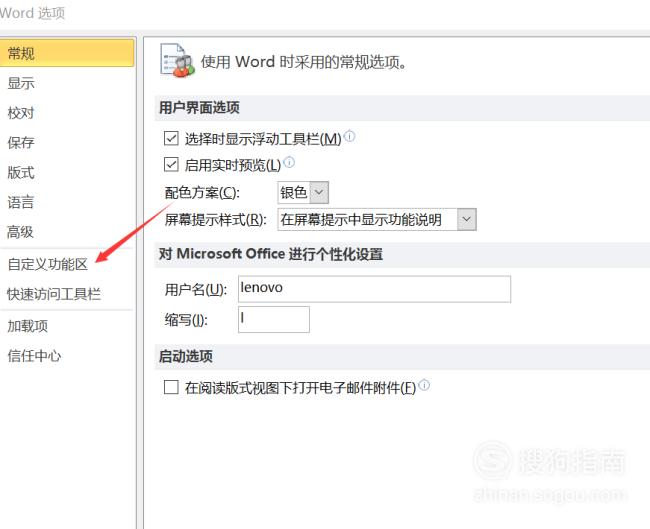Open the 保存 settings category
Image resolution: width=650 pixels, height=529 pixels.
21,142
